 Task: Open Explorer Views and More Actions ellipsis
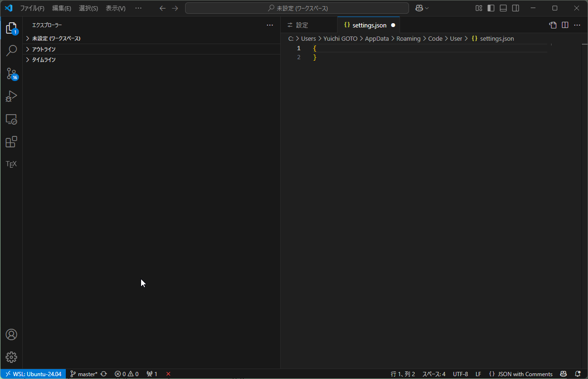[270, 25]
